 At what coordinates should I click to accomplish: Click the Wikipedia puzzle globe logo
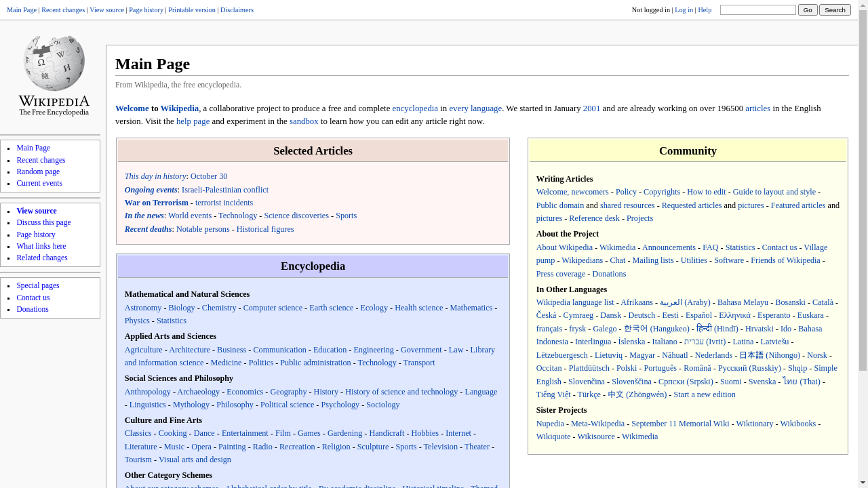point(53,63)
